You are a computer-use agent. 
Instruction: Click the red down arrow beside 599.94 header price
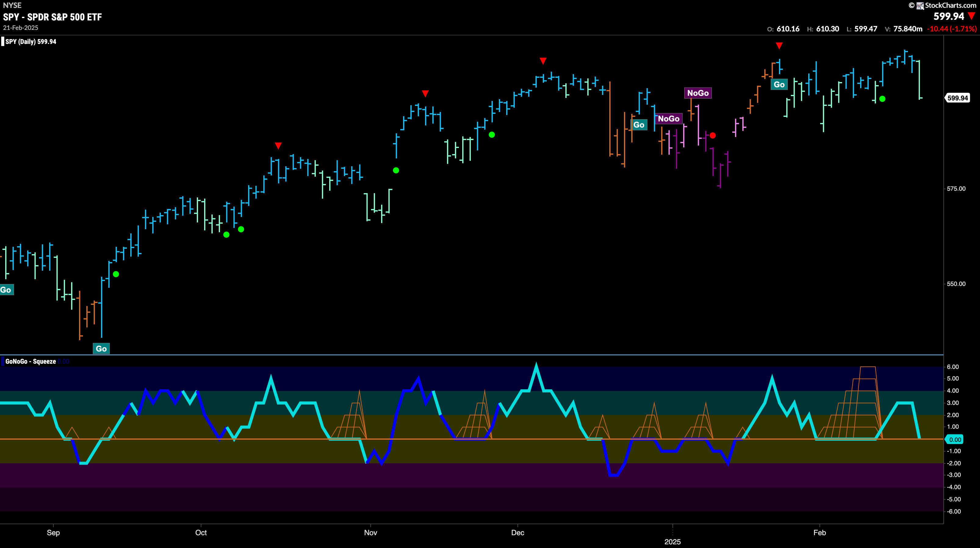[x=972, y=16]
